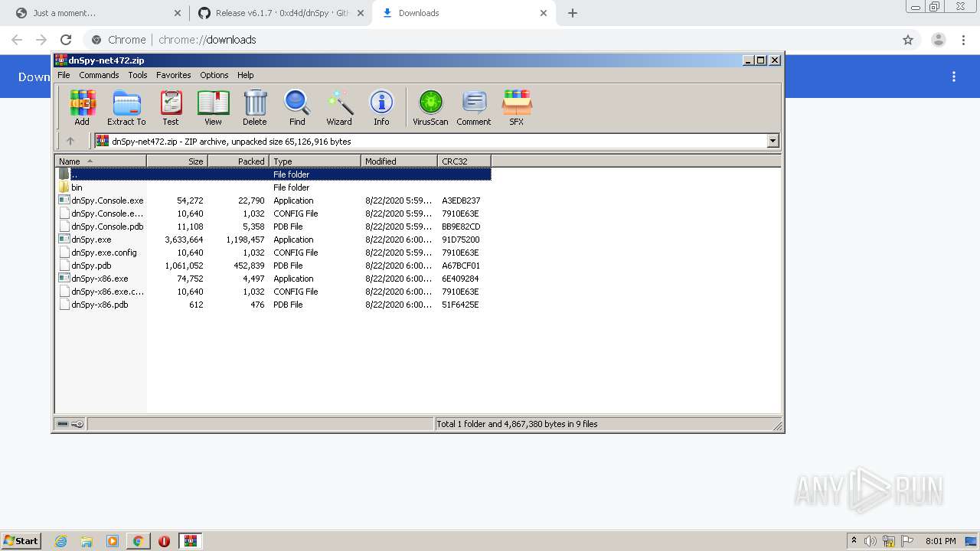Open Chrome from the taskbar
This screenshot has height=551, width=980.
click(x=138, y=541)
